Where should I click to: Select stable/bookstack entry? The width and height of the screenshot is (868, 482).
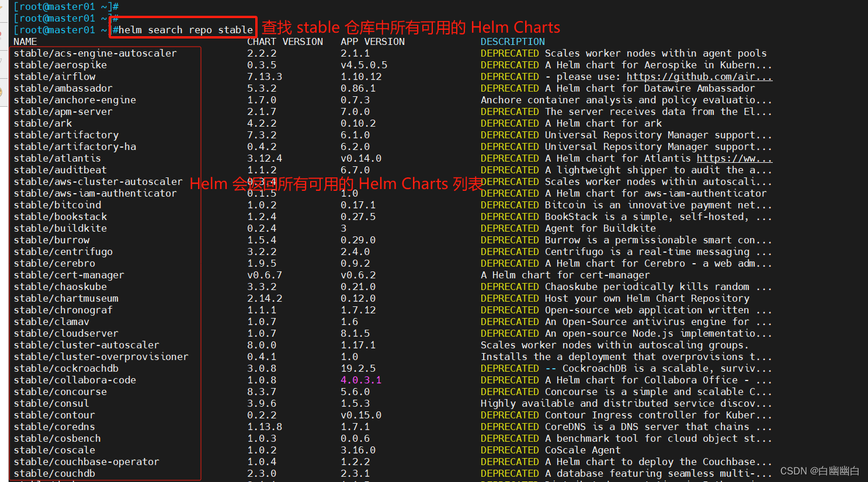[60, 216]
